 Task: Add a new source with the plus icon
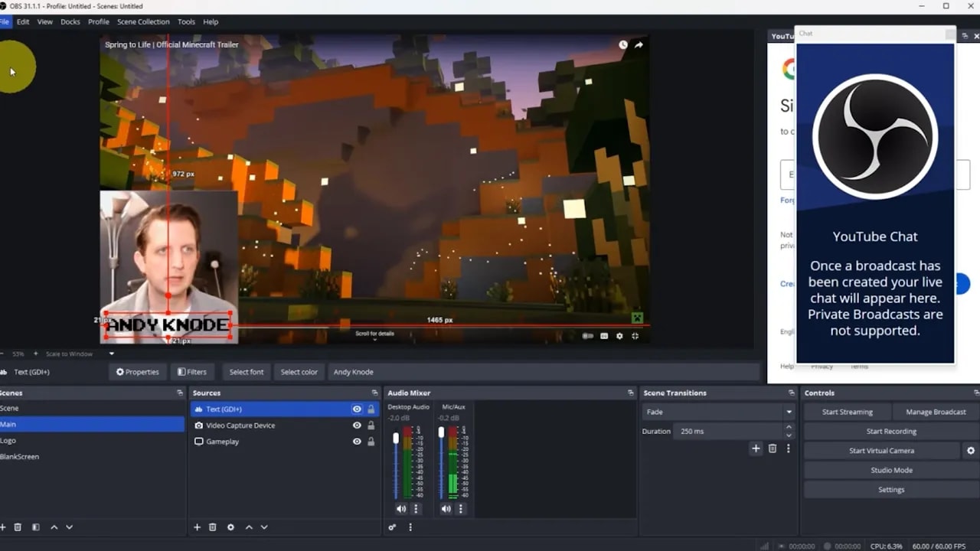coord(197,527)
